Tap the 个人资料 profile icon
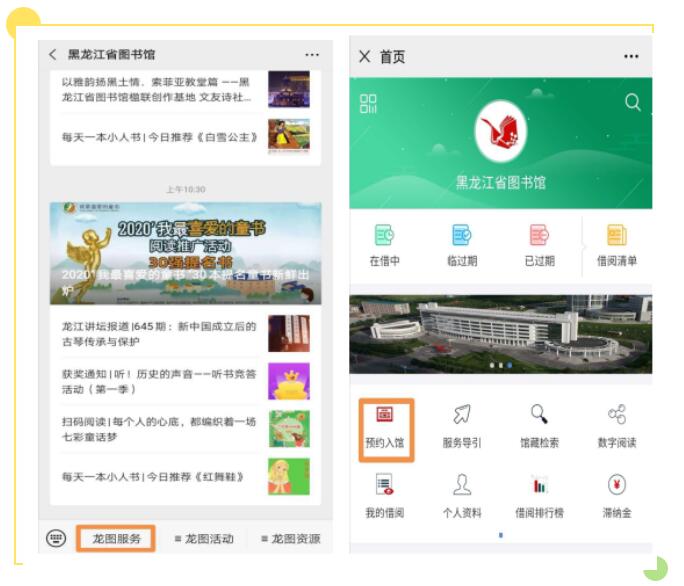 tap(461, 495)
